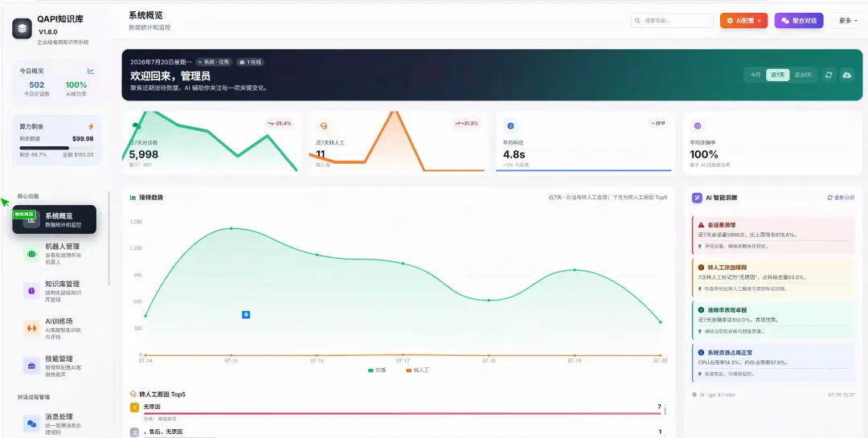Open 机器人管理 in the sidebar

pos(55,254)
